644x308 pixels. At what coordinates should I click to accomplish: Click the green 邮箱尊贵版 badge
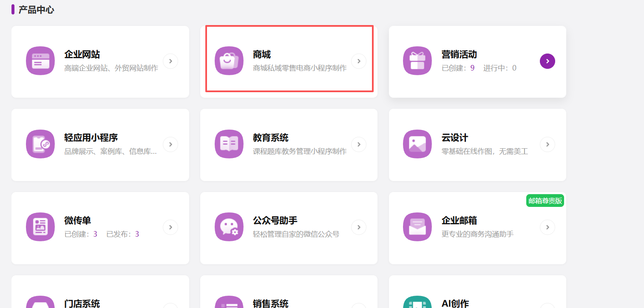[545, 201]
